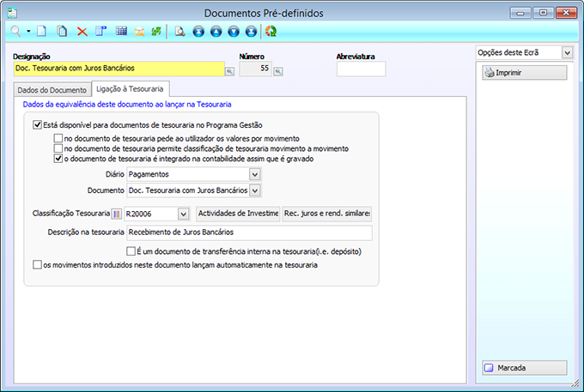
Task: Click the green arrows refresh icon
Action: tap(156, 32)
